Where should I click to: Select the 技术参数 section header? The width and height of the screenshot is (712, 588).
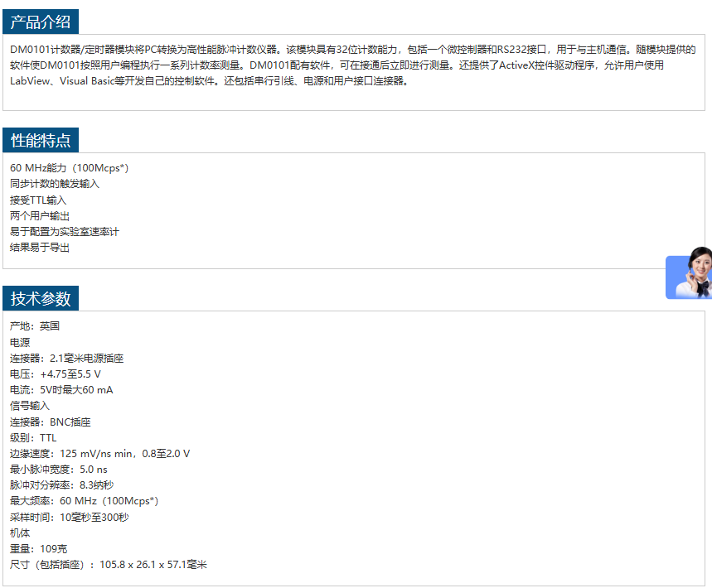tap(41, 299)
